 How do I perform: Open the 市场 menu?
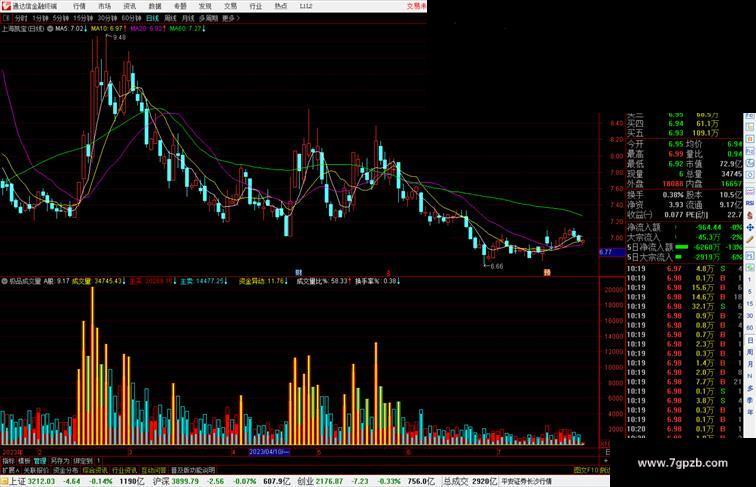[x=104, y=6]
